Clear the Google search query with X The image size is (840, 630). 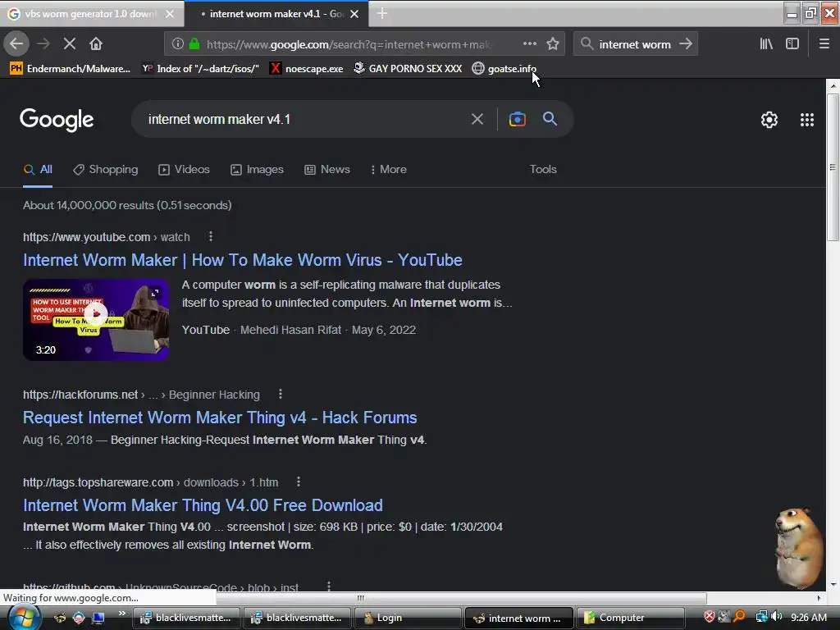tap(477, 119)
